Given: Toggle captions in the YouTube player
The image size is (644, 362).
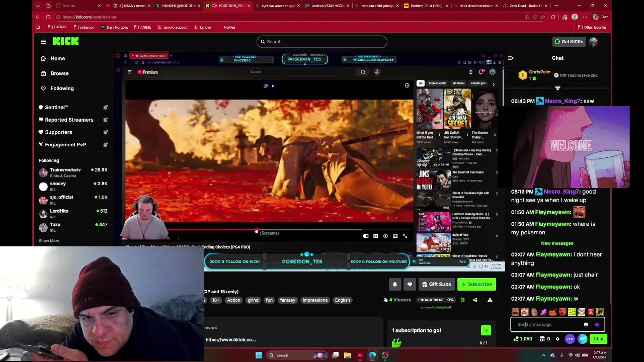Looking at the screenshot, I should (375, 236).
